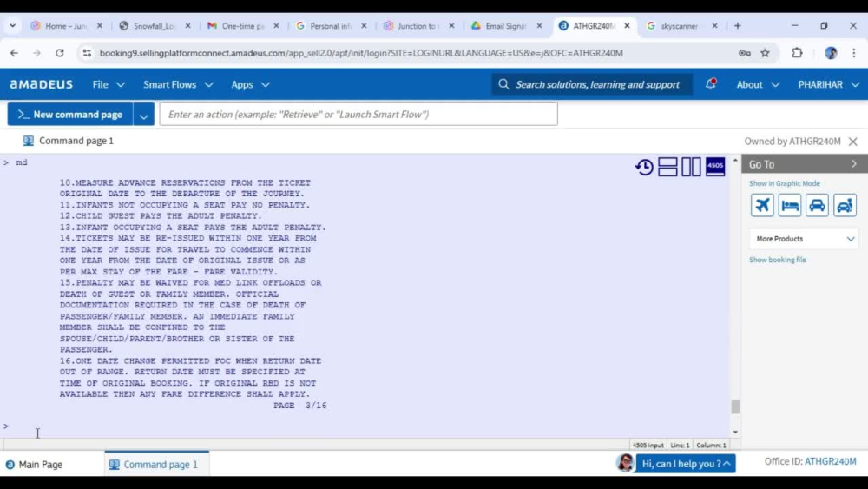
Task: Switch to the Email Signature browser tab
Action: [505, 25]
